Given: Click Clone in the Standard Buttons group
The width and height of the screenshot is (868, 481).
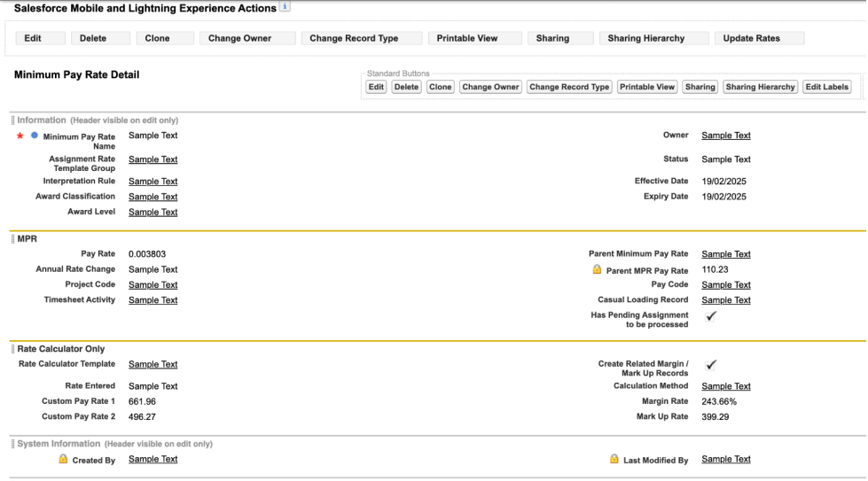Looking at the screenshot, I should (x=440, y=87).
